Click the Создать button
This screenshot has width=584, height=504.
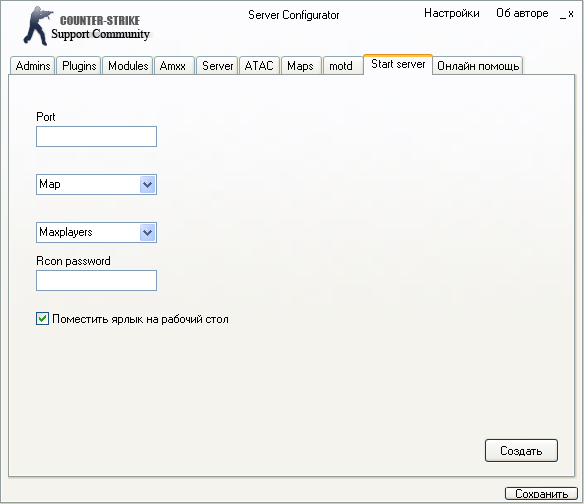[521, 451]
